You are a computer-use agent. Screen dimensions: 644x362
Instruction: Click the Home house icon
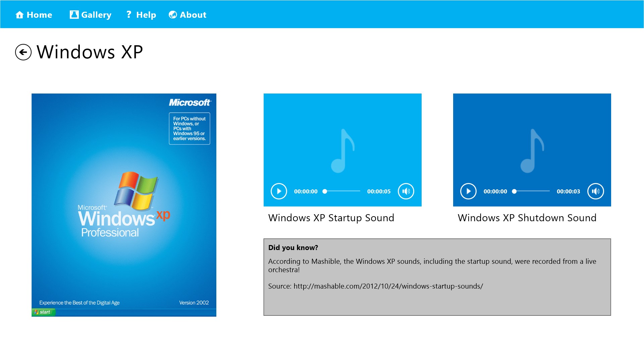tap(19, 15)
